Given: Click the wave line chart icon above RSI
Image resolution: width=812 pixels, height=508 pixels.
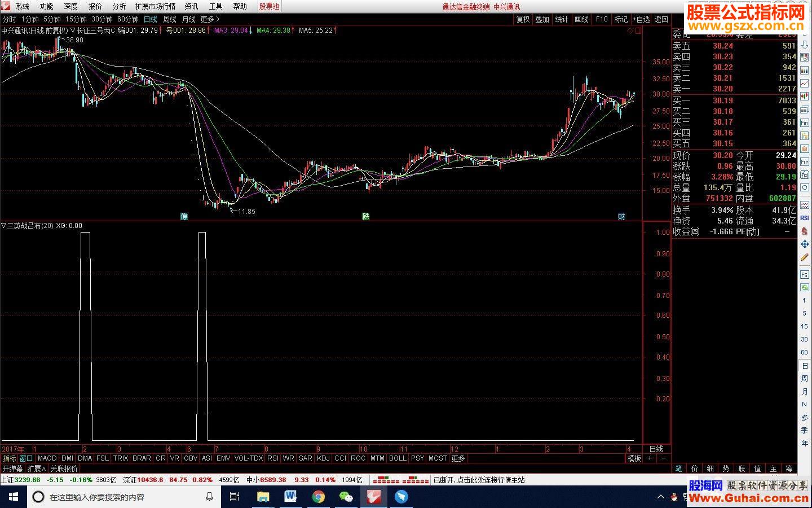Looking at the screenshot, I should 805,204.
